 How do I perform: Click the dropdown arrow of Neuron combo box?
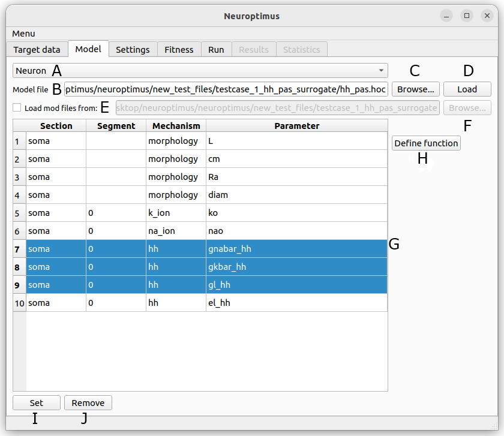click(x=381, y=71)
